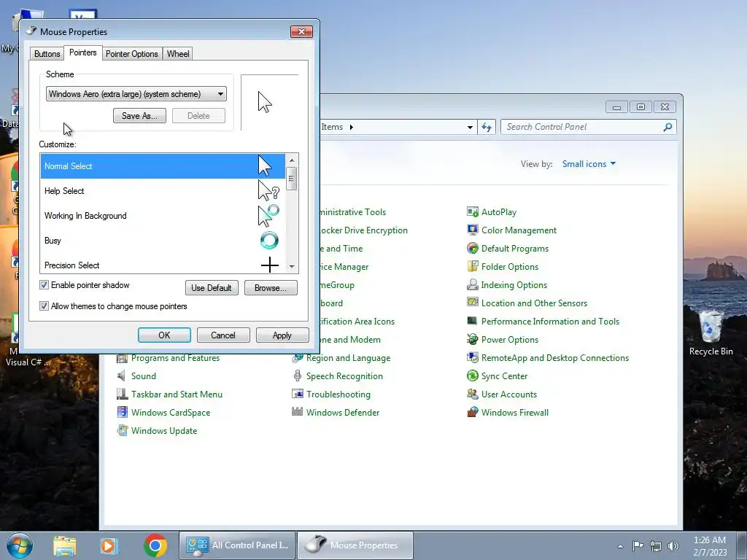This screenshot has height=560, width=747.
Task: Open Windows Explorer from the taskbar
Action: coord(65,545)
